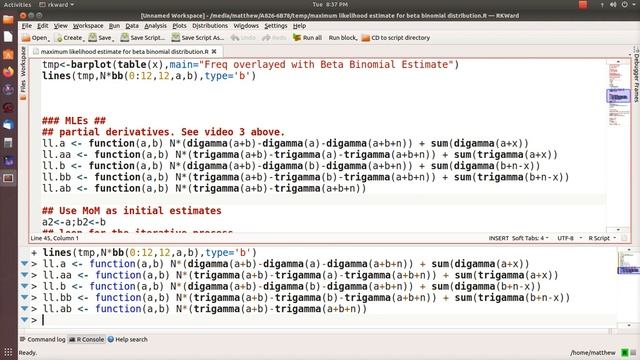This screenshot has height=360, width=640.
Task: Click the '### MLEs ##' comment line
Action: pyautogui.click(x=74, y=121)
